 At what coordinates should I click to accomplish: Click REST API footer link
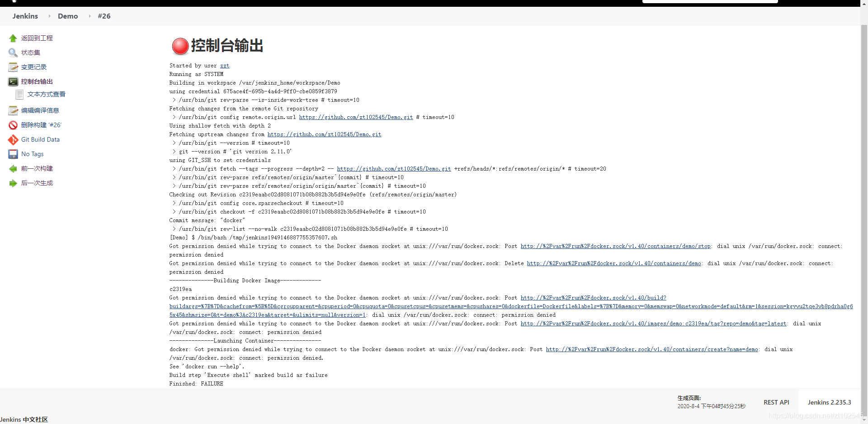click(x=776, y=402)
